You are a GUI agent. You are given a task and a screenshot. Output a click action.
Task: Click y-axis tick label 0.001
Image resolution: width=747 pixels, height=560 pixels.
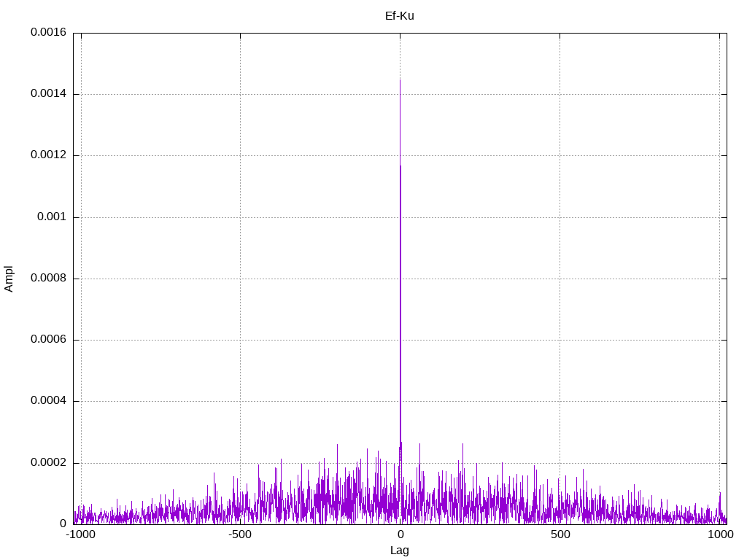coord(52,217)
